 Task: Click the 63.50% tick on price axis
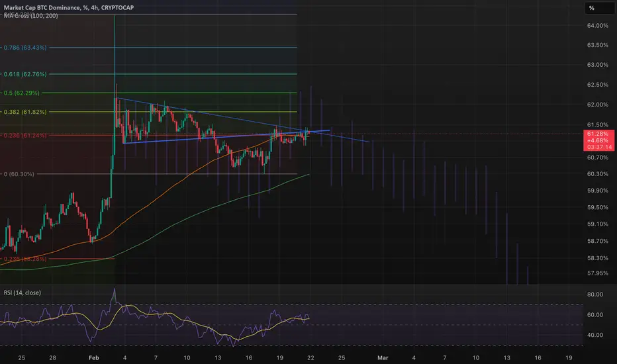tap(597, 45)
